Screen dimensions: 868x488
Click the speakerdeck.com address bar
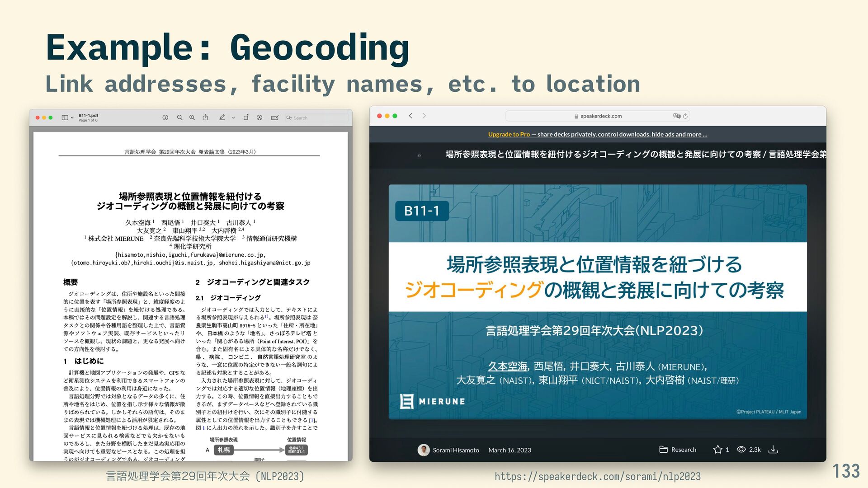(600, 116)
